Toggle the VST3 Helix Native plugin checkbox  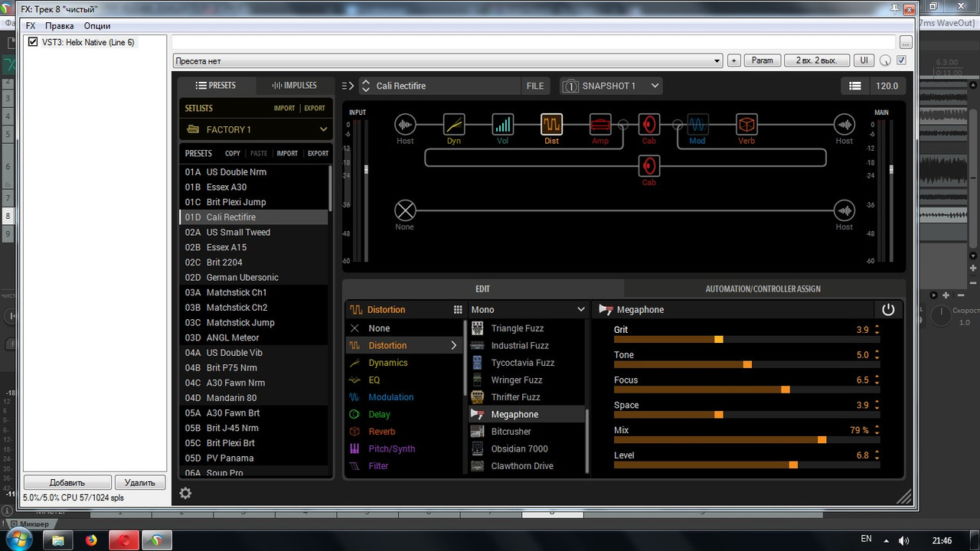(x=33, y=42)
